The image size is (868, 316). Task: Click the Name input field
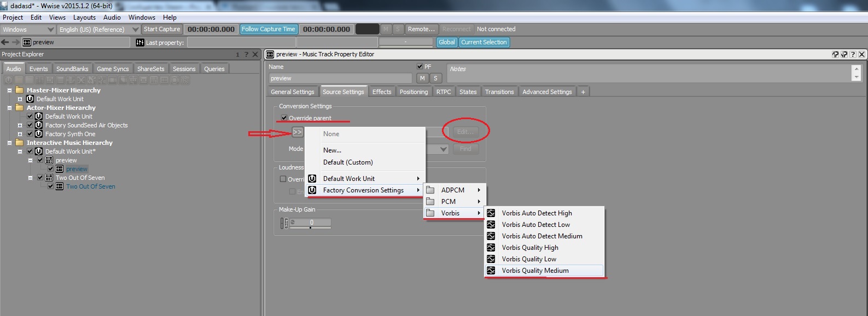pyautogui.click(x=340, y=78)
